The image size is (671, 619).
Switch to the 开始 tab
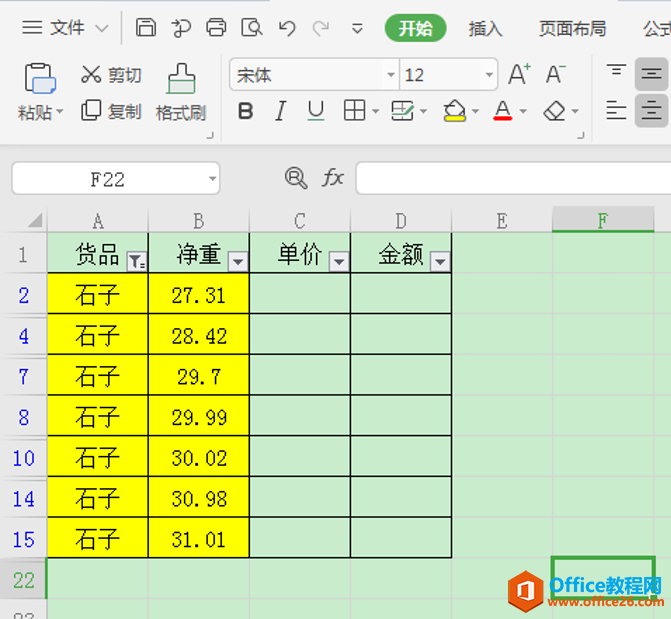point(415,28)
